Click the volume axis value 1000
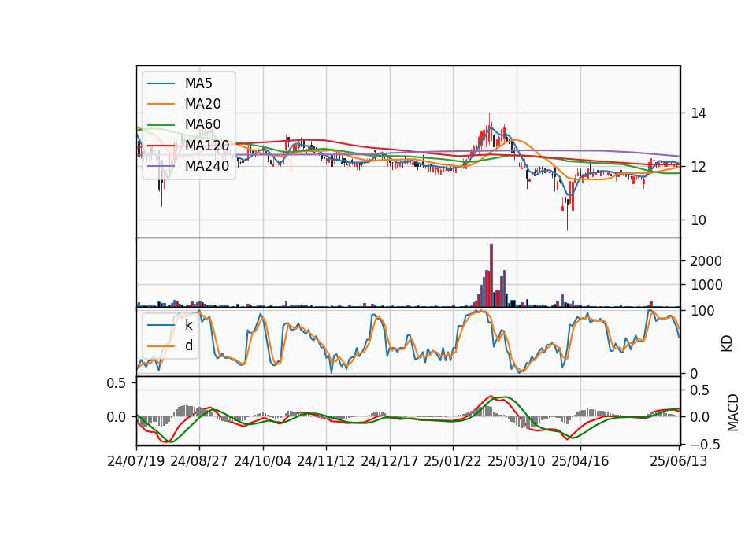Viewport: 756px width, 543px height. (706, 285)
